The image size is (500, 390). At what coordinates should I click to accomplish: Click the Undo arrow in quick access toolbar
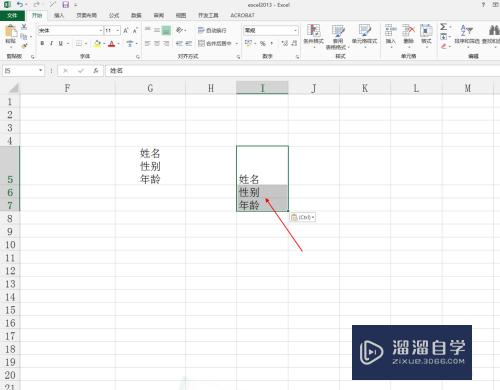coord(20,4)
